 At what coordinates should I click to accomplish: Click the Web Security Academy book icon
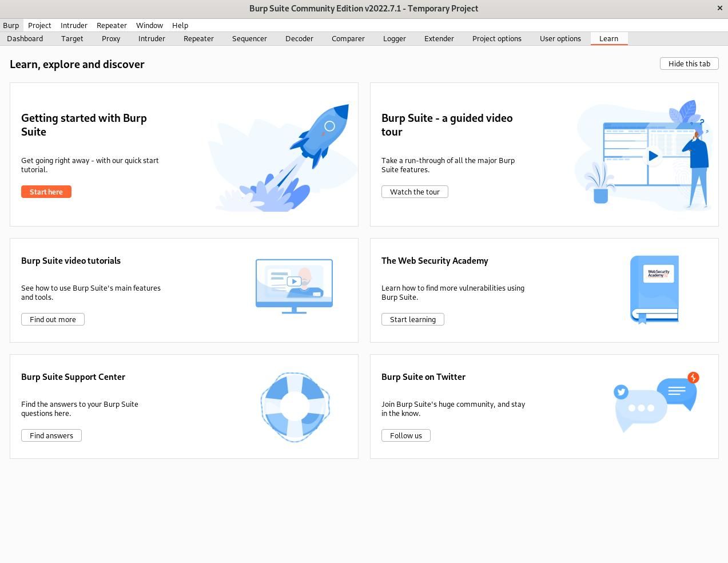point(654,289)
